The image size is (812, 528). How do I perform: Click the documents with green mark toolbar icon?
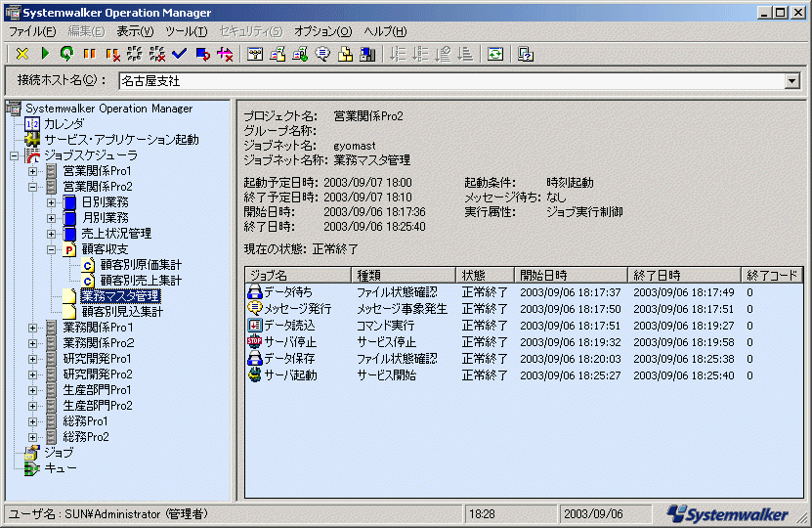coord(300,54)
